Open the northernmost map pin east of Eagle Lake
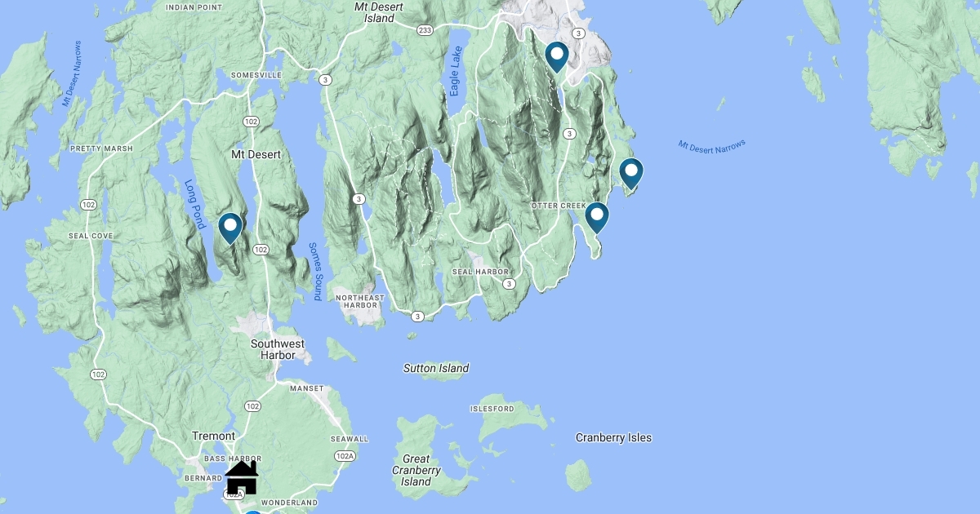980x514 pixels. pyautogui.click(x=557, y=58)
